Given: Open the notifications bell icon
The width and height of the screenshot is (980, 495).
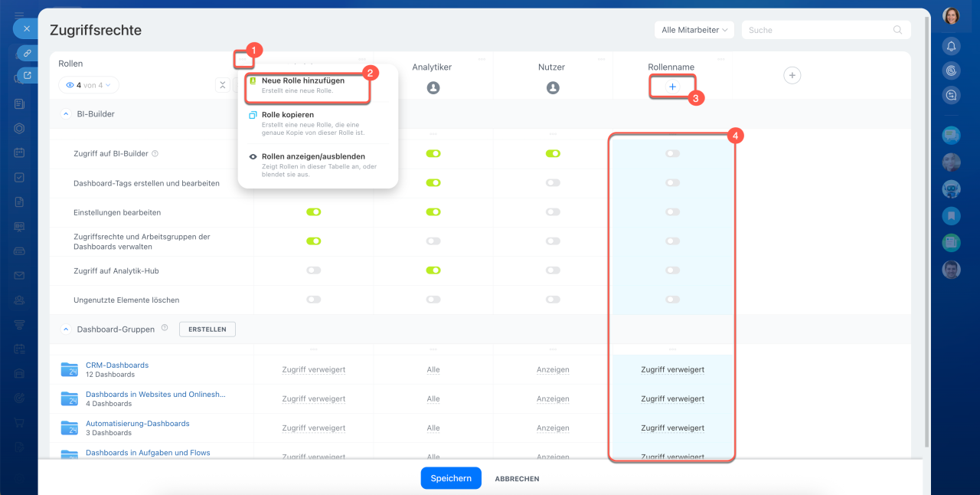Looking at the screenshot, I should click(x=951, y=46).
